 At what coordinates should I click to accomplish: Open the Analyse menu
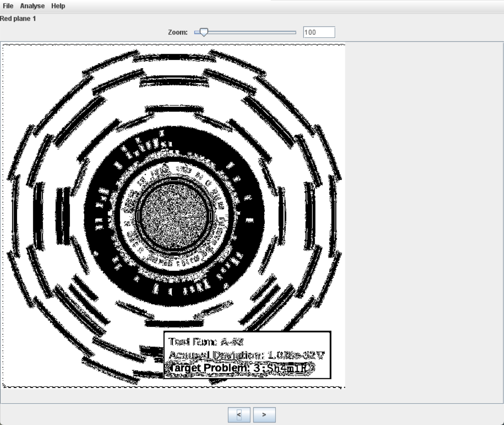(x=32, y=6)
